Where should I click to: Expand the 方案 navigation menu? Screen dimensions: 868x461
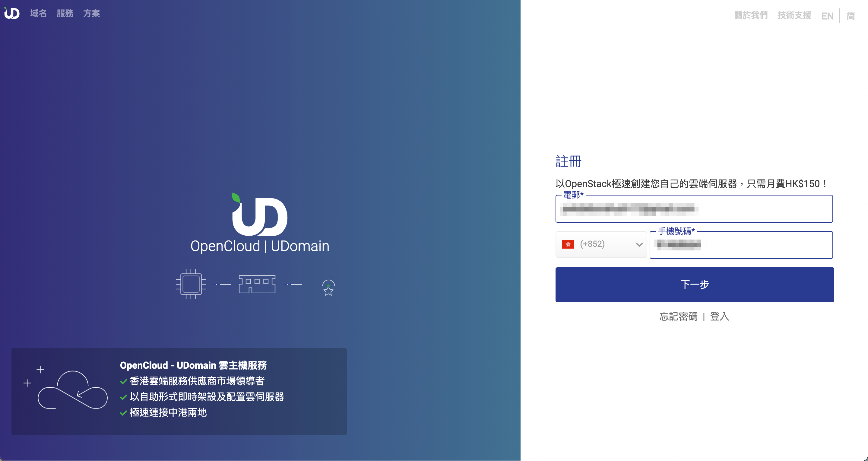pyautogui.click(x=91, y=14)
